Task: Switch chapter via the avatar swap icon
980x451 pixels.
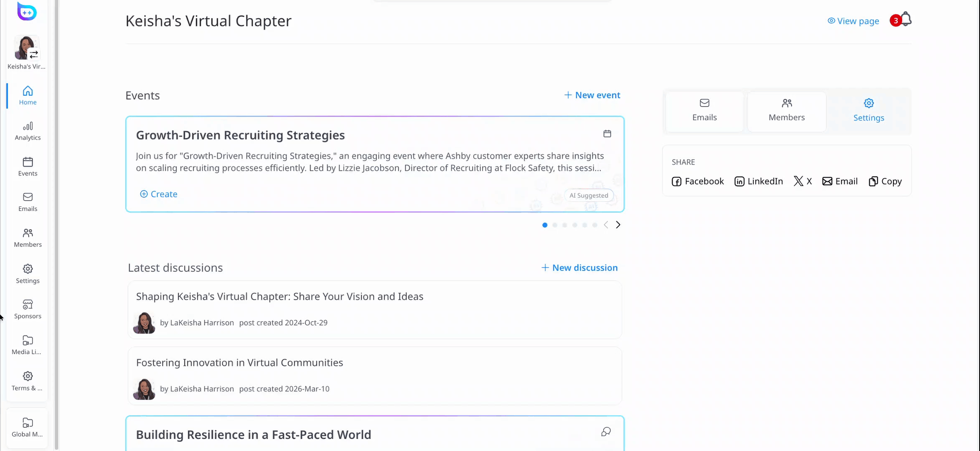Action: click(34, 55)
